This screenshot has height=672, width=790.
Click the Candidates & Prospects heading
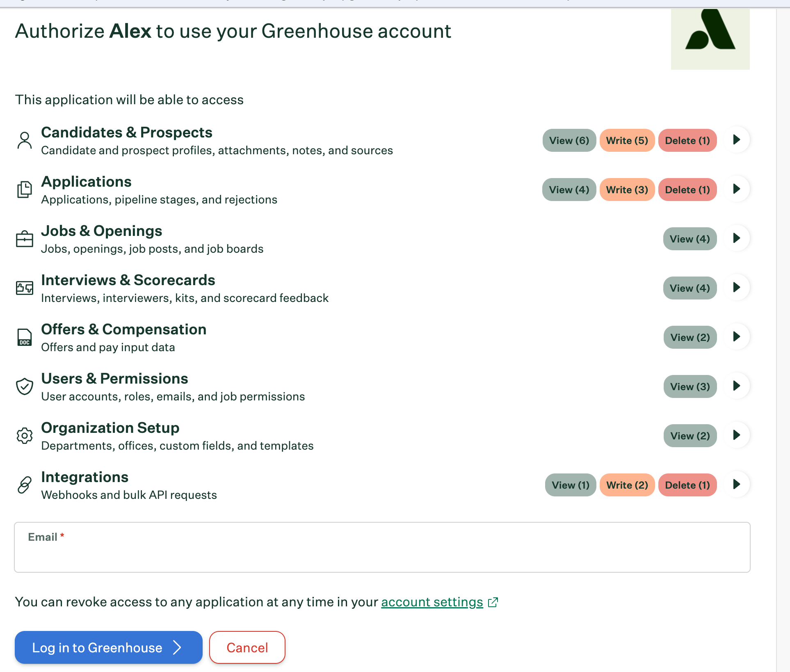[127, 132]
